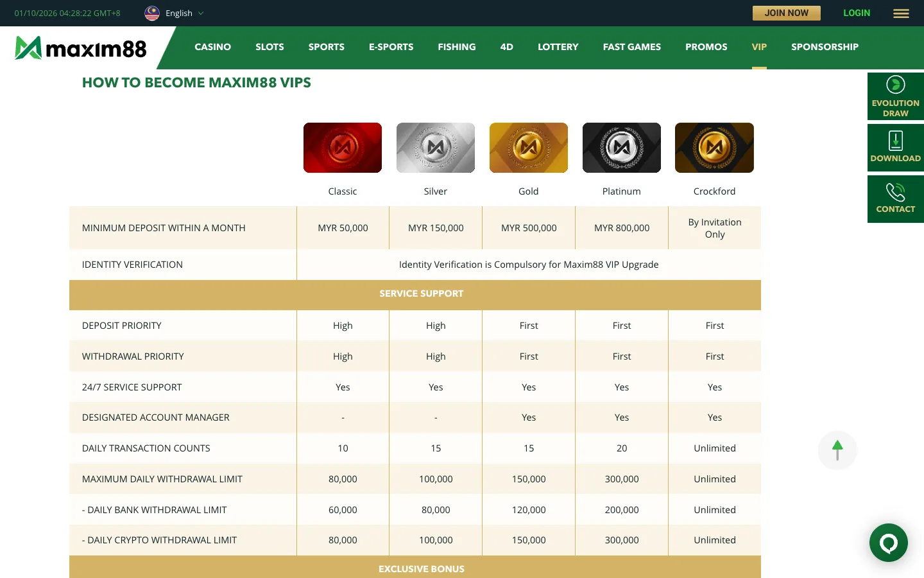Click the Gold tier label

529,191
